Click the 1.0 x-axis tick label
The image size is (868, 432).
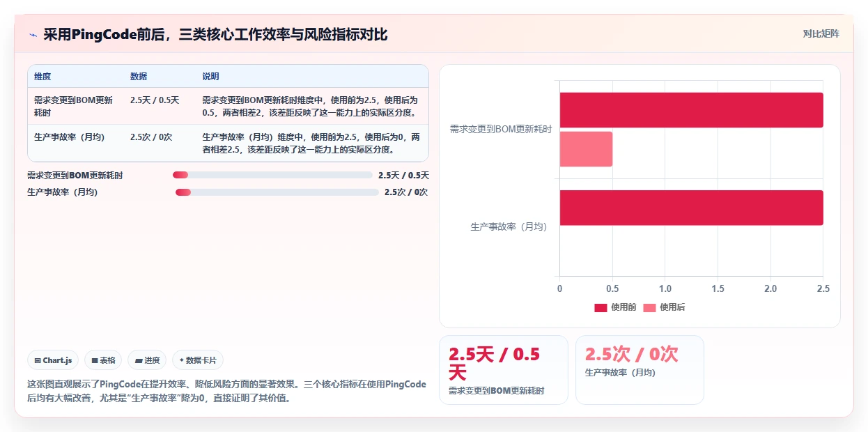[665, 288]
